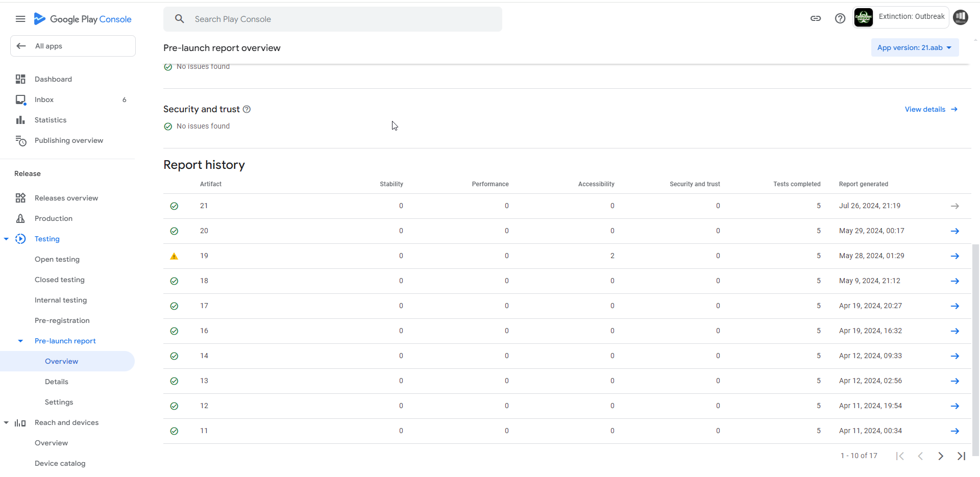
Task: Open artifact 19 report arrow
Action: pos(954,256)
